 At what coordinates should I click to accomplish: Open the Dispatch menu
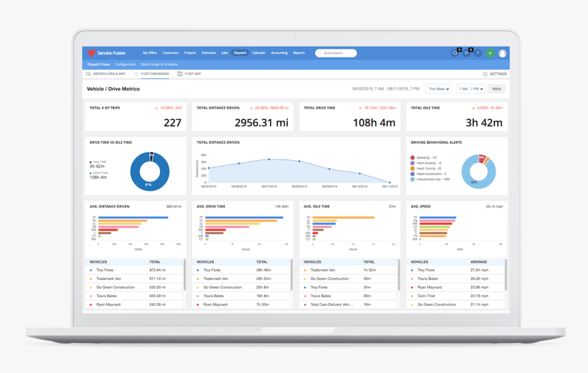pyautogui.click(x=240, y=53)
